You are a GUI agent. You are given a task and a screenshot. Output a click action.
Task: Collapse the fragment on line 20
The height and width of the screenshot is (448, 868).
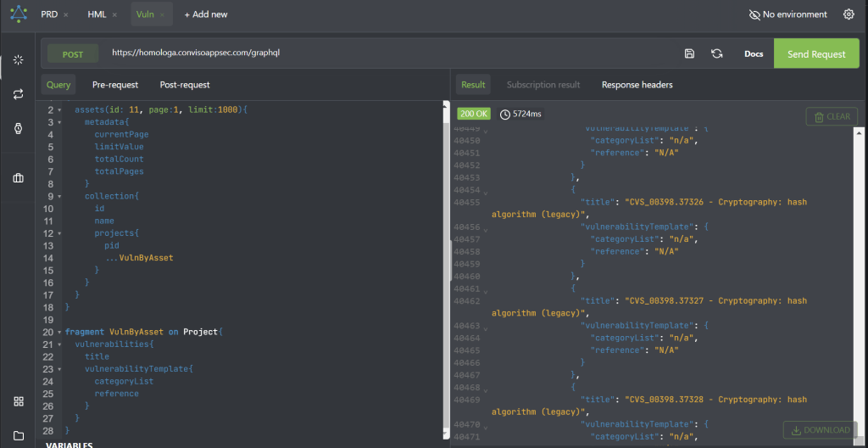pyautogui.click(x=60, y=332)
